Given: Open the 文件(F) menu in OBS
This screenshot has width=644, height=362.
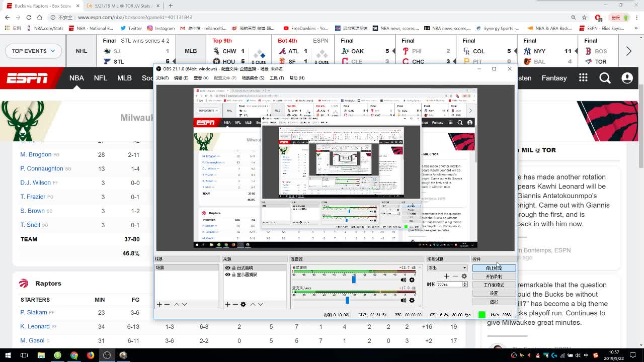Looking at the screenshot, I should coord(162,78).
